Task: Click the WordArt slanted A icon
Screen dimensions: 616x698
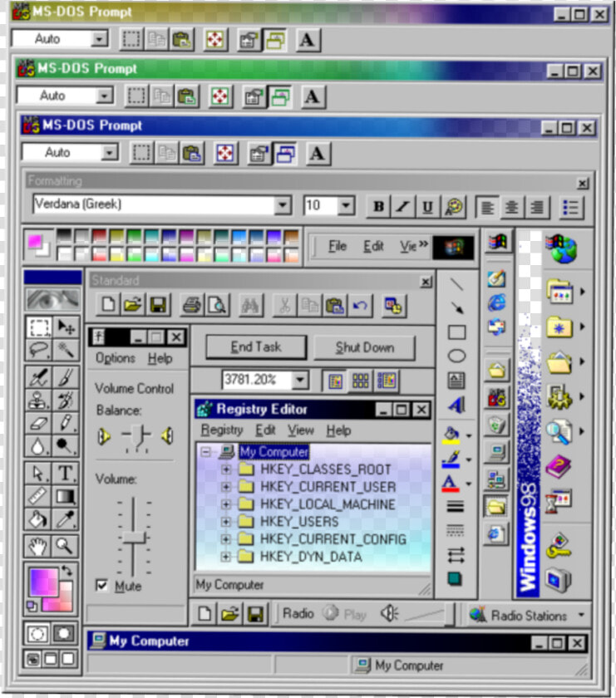Action: [x=456, y=404]
